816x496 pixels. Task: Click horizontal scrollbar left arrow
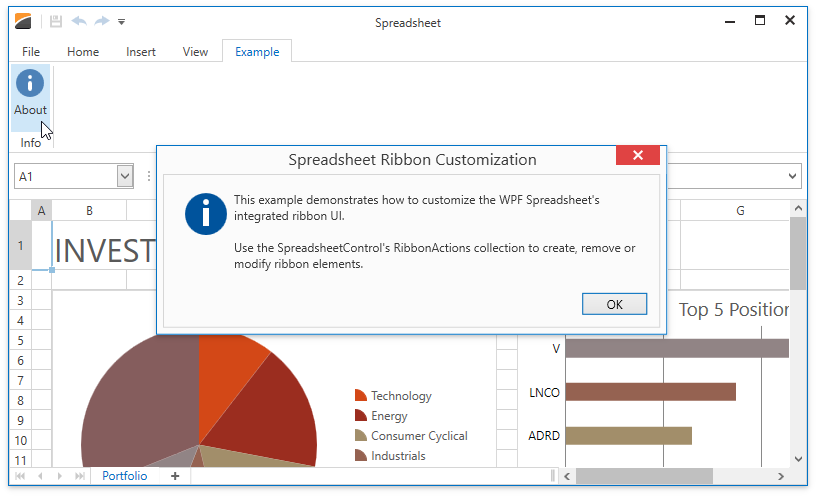click(567, 476)
